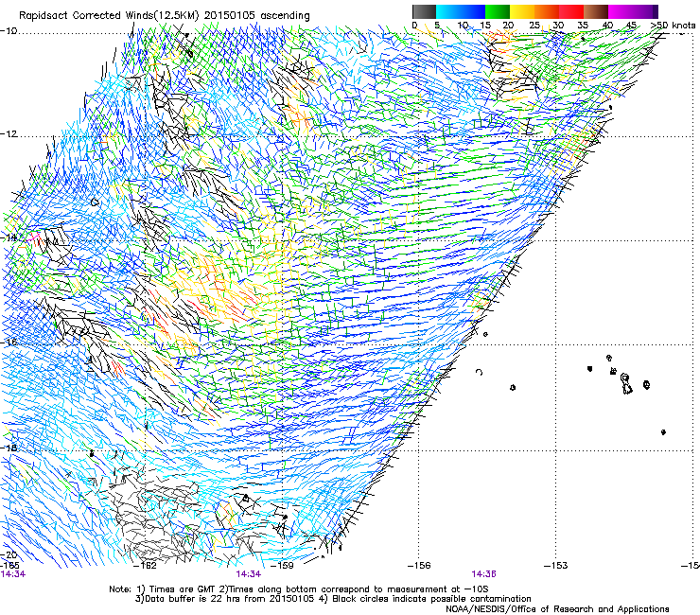Click the 'Times are GMT' note text
Viewport: 700px width, 615px height.
tap(184, 589)
